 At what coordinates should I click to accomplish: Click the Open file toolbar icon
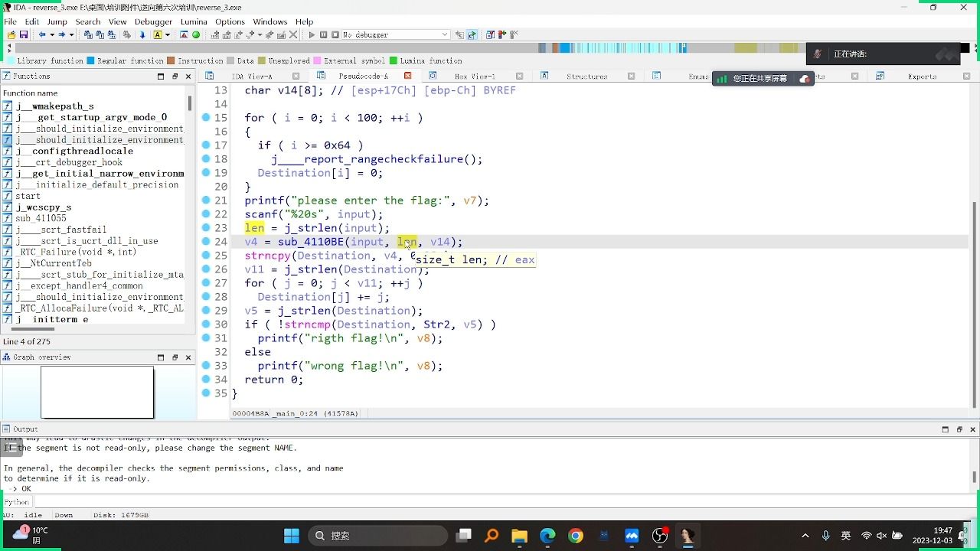[x=11, y=34]
